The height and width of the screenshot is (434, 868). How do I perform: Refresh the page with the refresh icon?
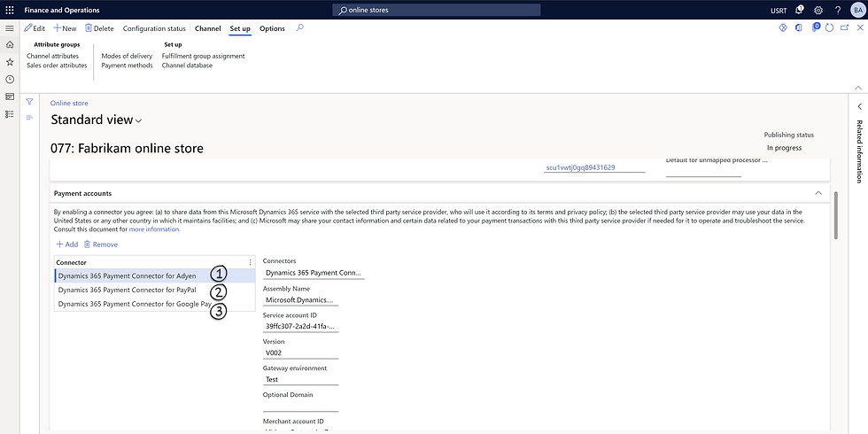(829, 27)
